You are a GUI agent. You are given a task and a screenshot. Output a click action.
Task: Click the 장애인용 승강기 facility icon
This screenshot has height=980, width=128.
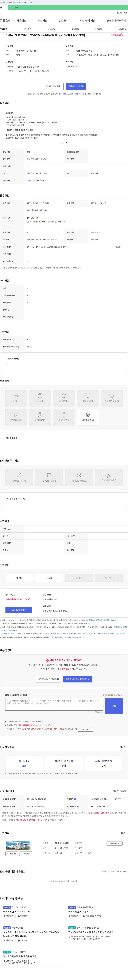pyautogui.click(x=49, y=477)
